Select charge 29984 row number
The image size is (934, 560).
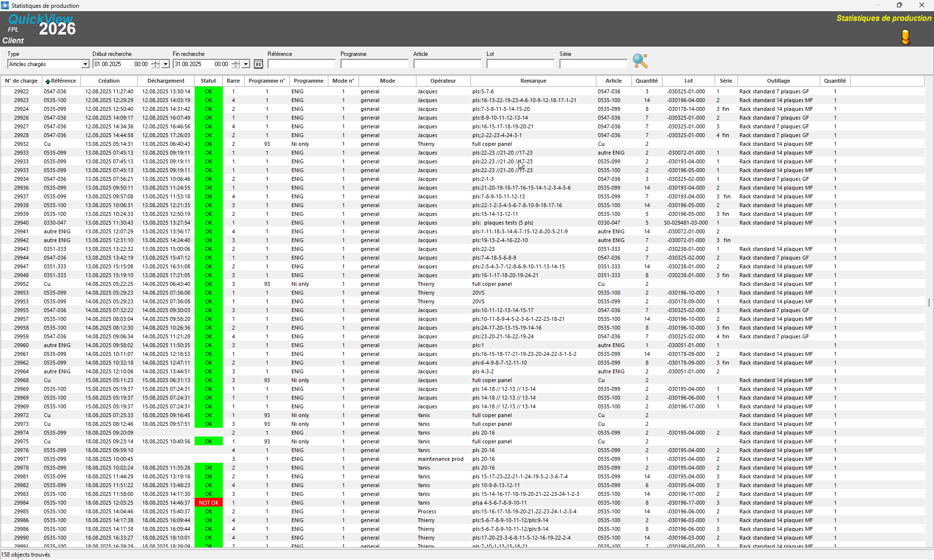tap(21, 503)
